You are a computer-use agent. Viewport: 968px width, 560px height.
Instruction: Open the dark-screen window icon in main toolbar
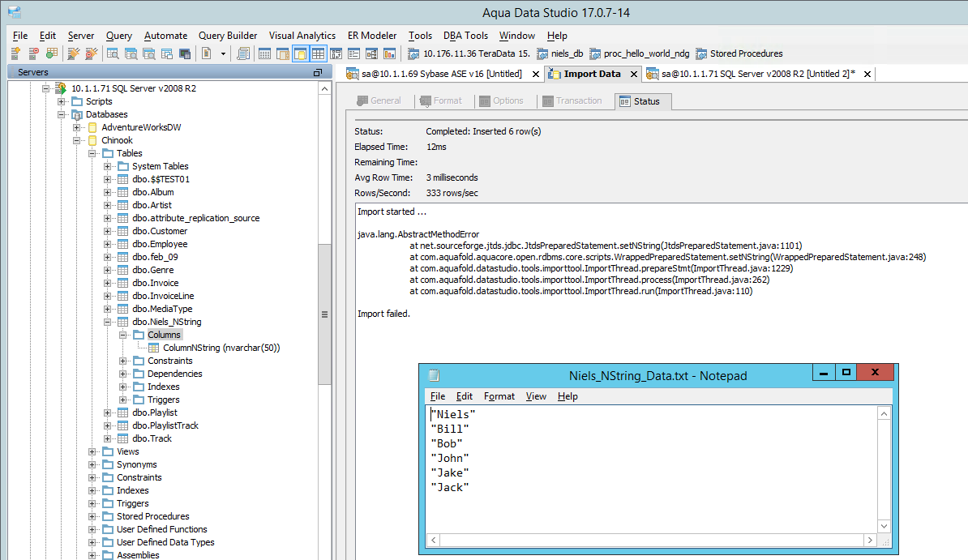click(185, 53)
